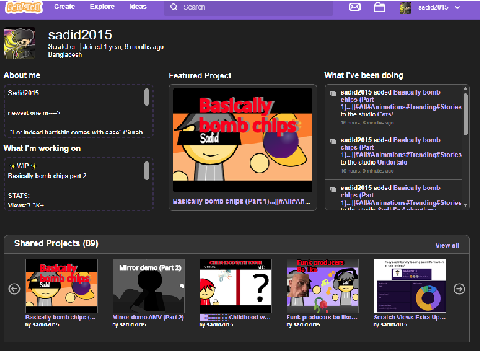Open the Undertale studio activity link
The width and height of the screenshot is (480, 360).
392,163
